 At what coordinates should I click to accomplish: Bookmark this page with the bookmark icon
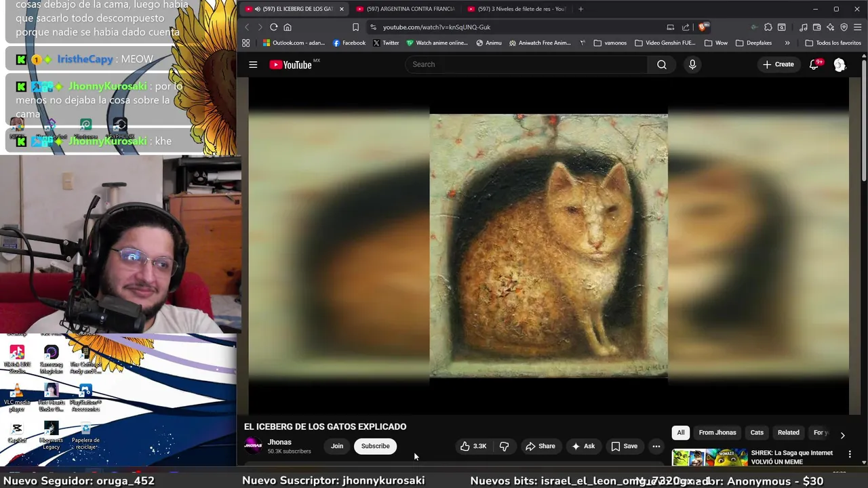pos(355,27)
